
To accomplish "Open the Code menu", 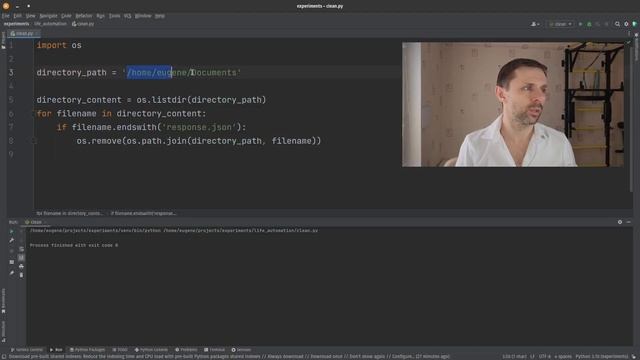I will coord(66,16).
